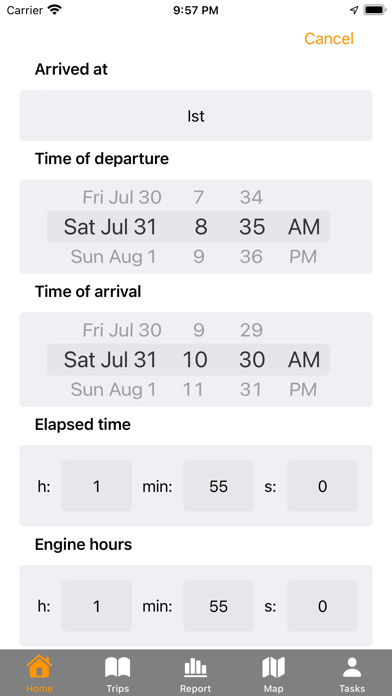
Task: Select Sun Aug 1 in arrival picker
Action: 114,390
